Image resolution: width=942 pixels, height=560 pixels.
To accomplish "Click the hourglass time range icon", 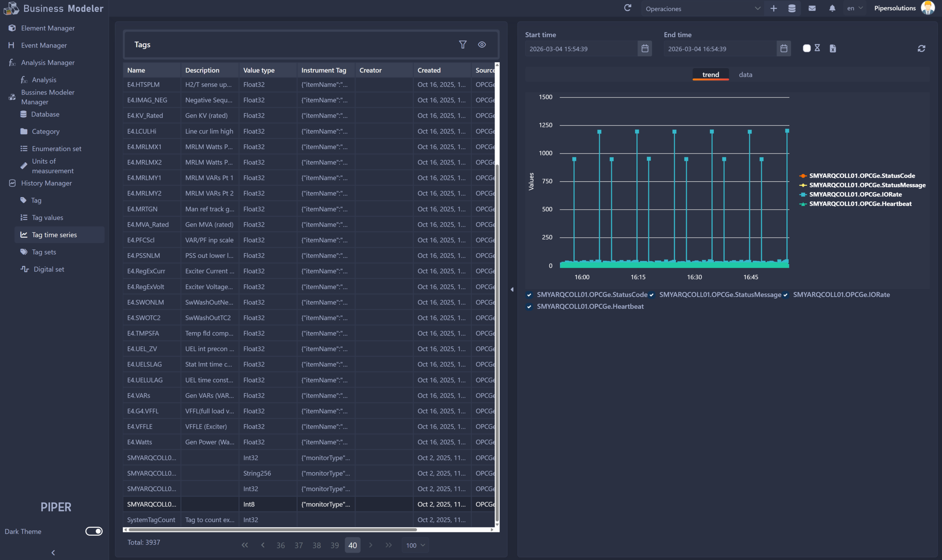I will pos(817,48).
